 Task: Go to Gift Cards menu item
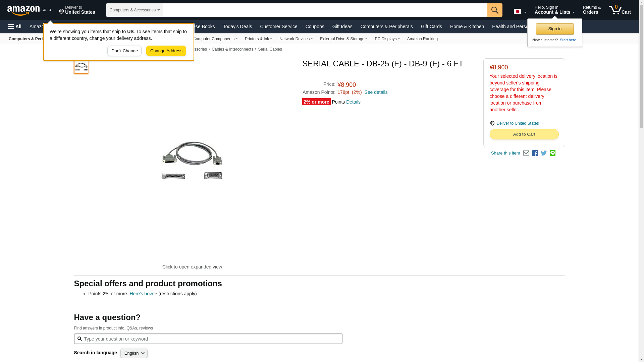click(x=431, y=26)
